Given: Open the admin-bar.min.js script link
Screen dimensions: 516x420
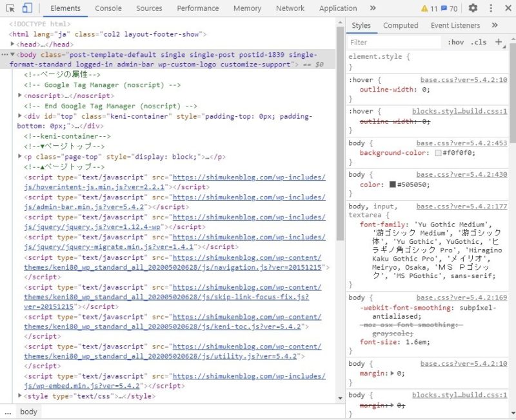Looking at the screenshot, I should [84, 207].
